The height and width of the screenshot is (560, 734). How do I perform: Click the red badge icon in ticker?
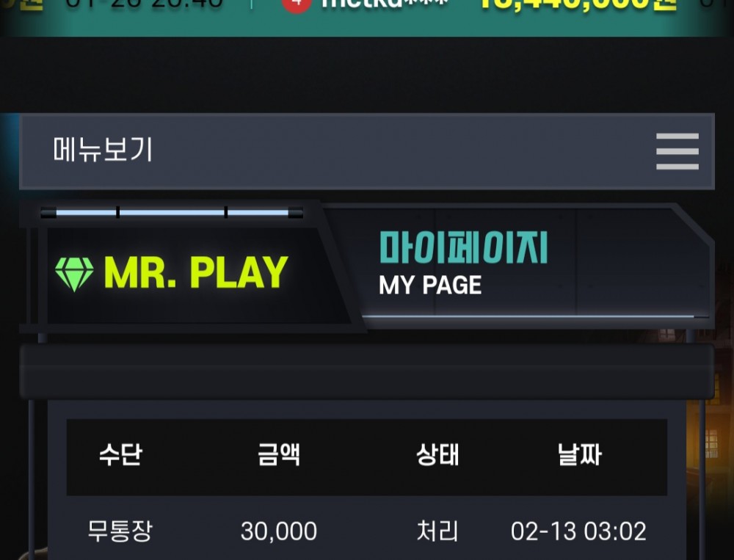click(297, 6)
